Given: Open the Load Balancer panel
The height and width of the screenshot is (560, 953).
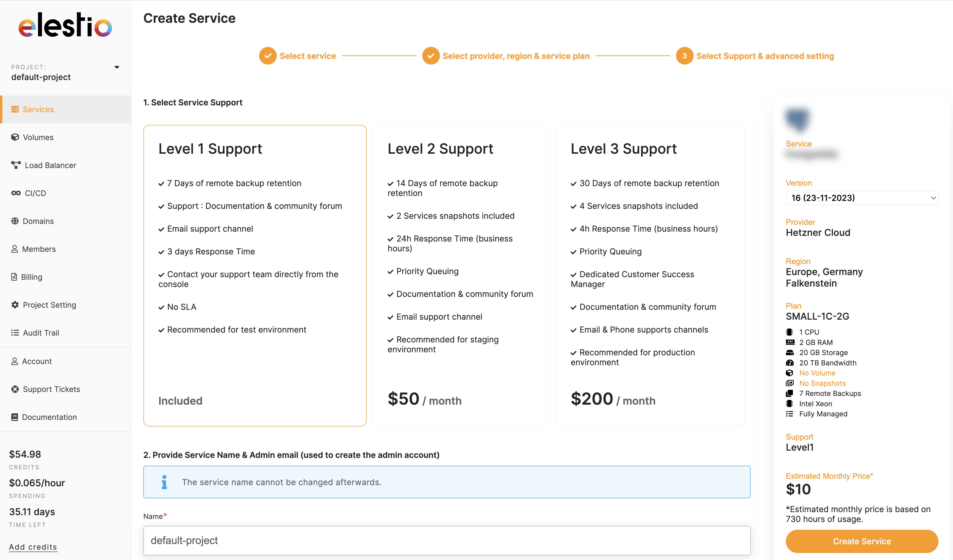Looking at the screenshot, I should (x=50, y=165).
